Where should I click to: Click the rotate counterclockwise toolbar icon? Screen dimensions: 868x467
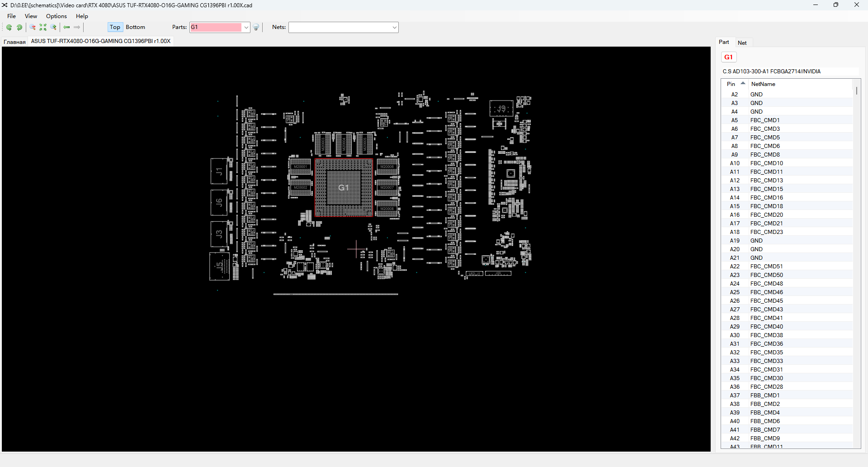point(9,28)
